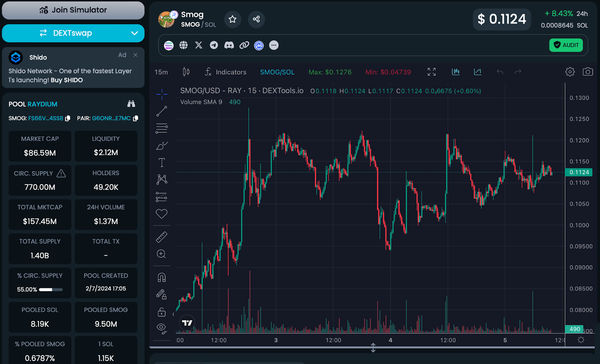Open the Discord server link
This screenshot has height=364, width=600.
[x=229, y=45]
